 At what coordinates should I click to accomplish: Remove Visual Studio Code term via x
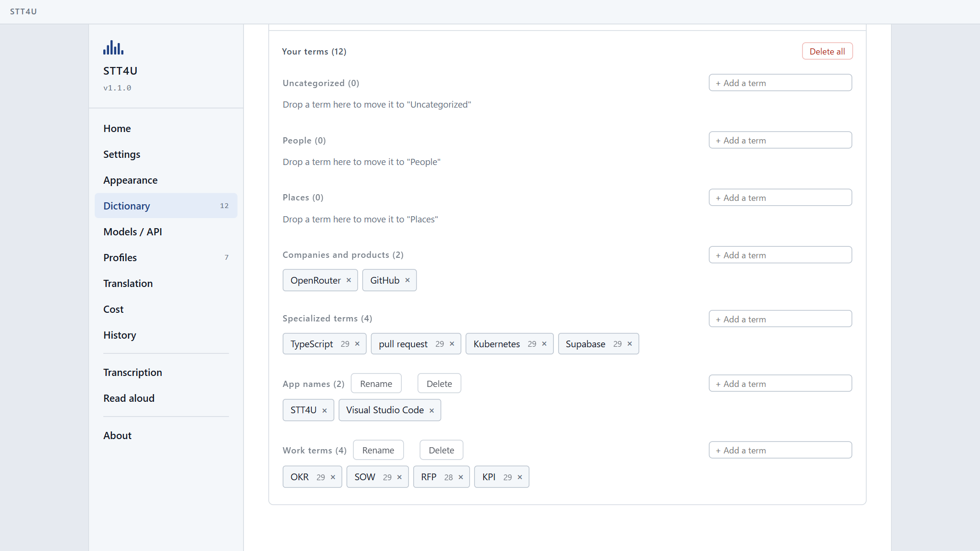(431, 410)
